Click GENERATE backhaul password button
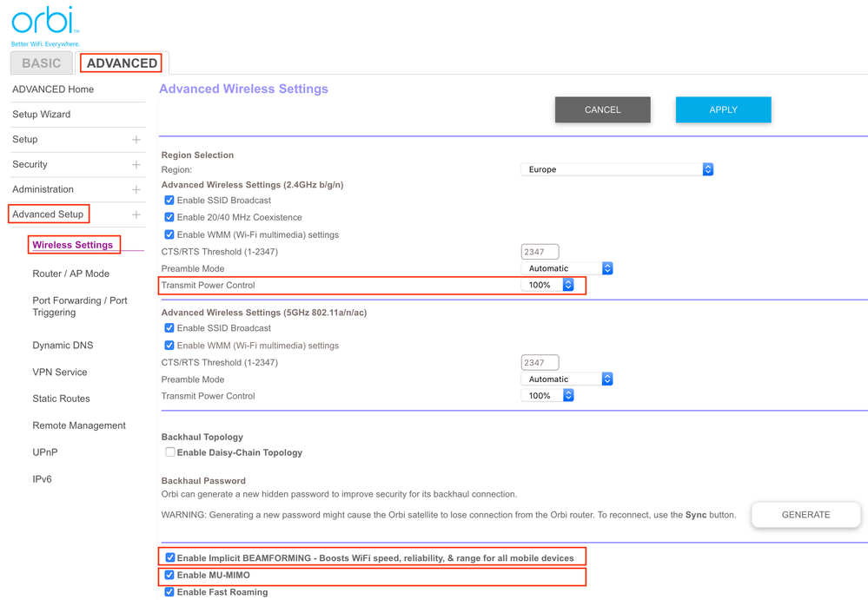This screenshot has width=868, height=600. (805, 515)
